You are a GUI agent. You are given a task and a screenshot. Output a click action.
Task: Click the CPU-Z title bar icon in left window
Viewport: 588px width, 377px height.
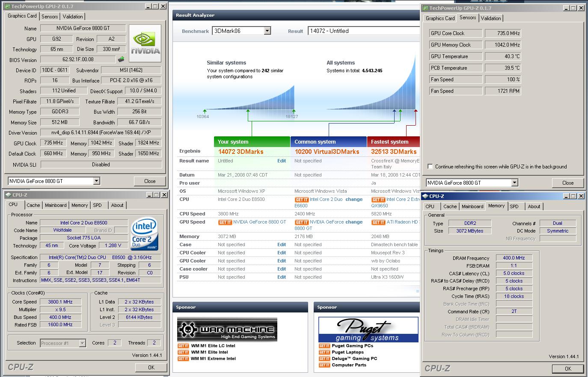click(8, 195)
